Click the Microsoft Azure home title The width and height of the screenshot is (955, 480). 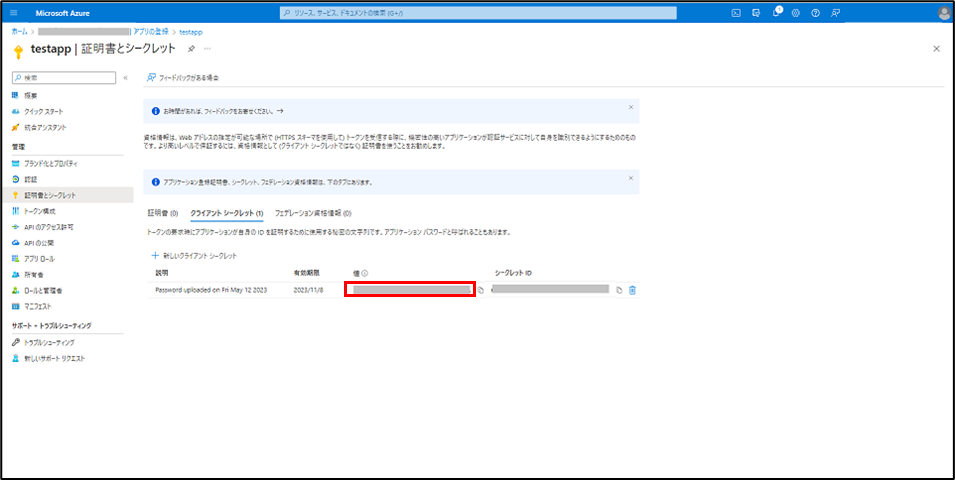(63, 13)
